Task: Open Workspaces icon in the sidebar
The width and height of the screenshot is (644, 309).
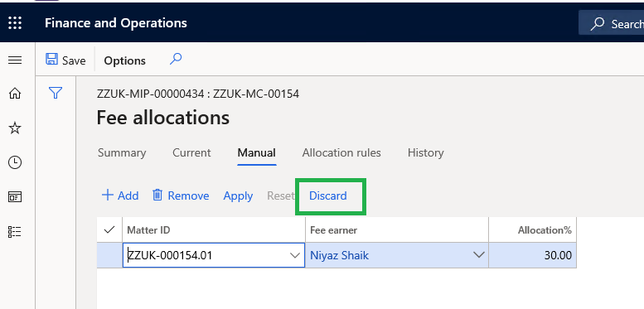Action: pyautogui.click(x=15, y=197)
